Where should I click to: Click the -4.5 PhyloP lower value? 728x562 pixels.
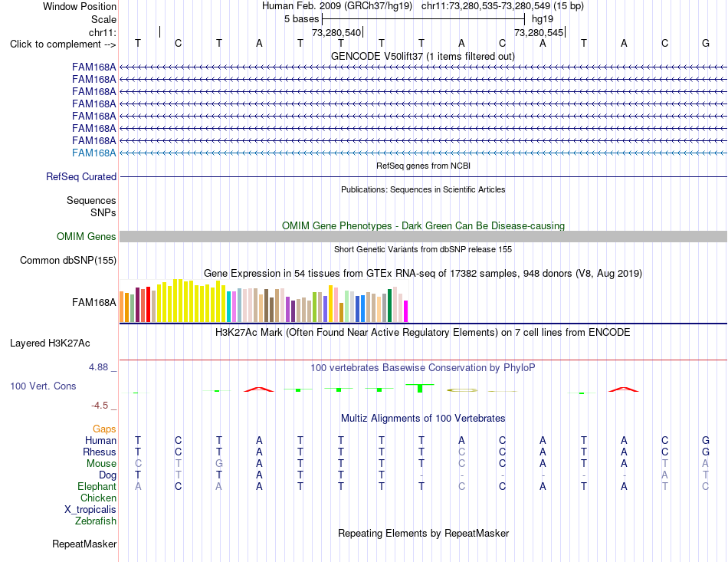click(x=100, y=406)
